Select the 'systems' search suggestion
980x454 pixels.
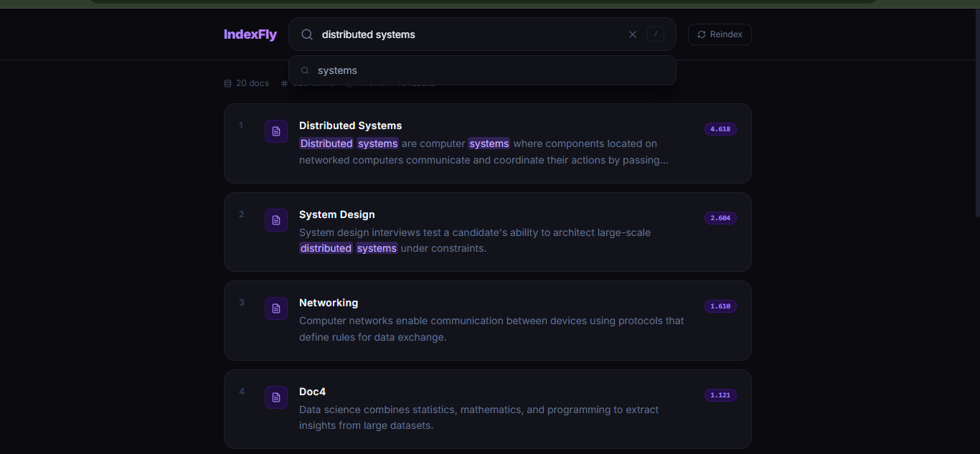click(482, 70)
